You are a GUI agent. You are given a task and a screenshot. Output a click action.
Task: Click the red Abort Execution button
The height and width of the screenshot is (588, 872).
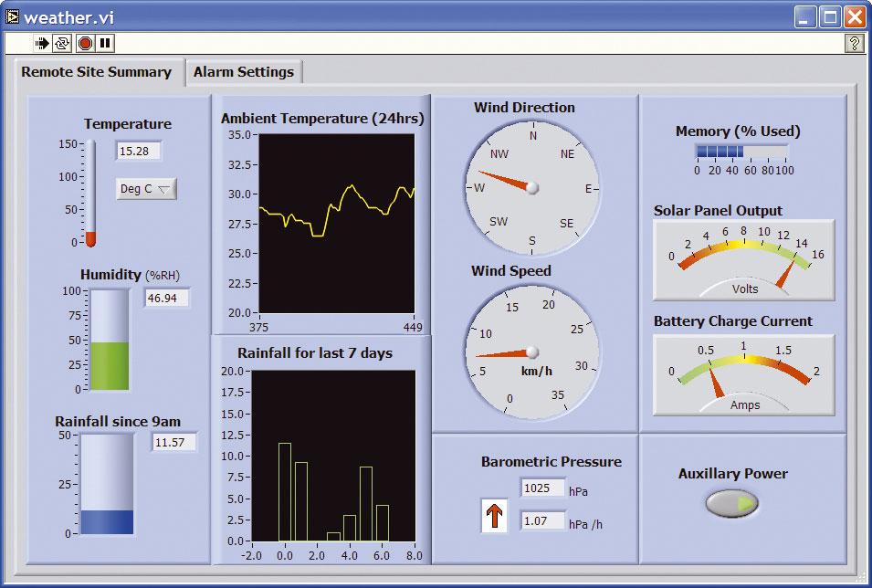point(85,43)
